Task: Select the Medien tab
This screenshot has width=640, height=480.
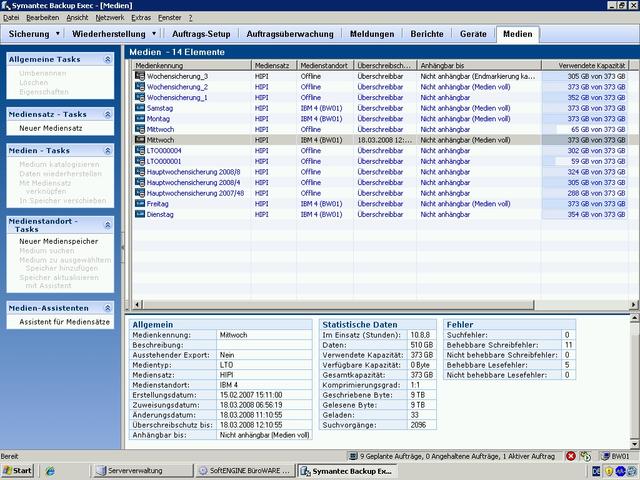Action: (518, 34)
